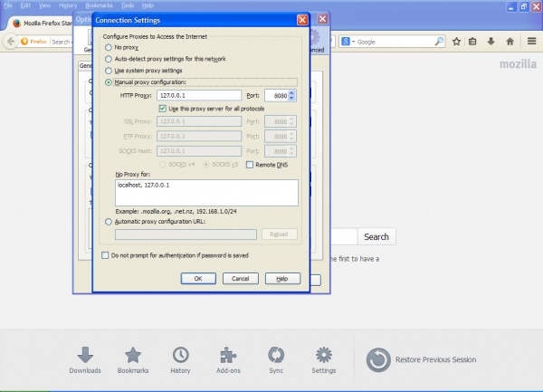543x392 pixels.
Task: Click the No Proxy for text area
Action: (x=206, y=193)
